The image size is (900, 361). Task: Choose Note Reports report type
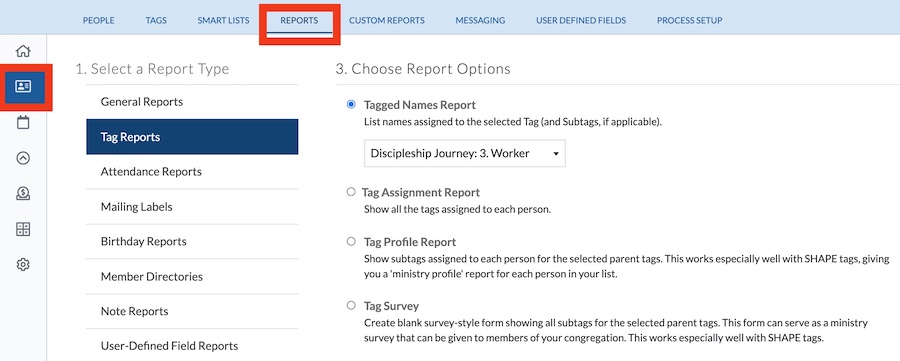click(192, 311)
